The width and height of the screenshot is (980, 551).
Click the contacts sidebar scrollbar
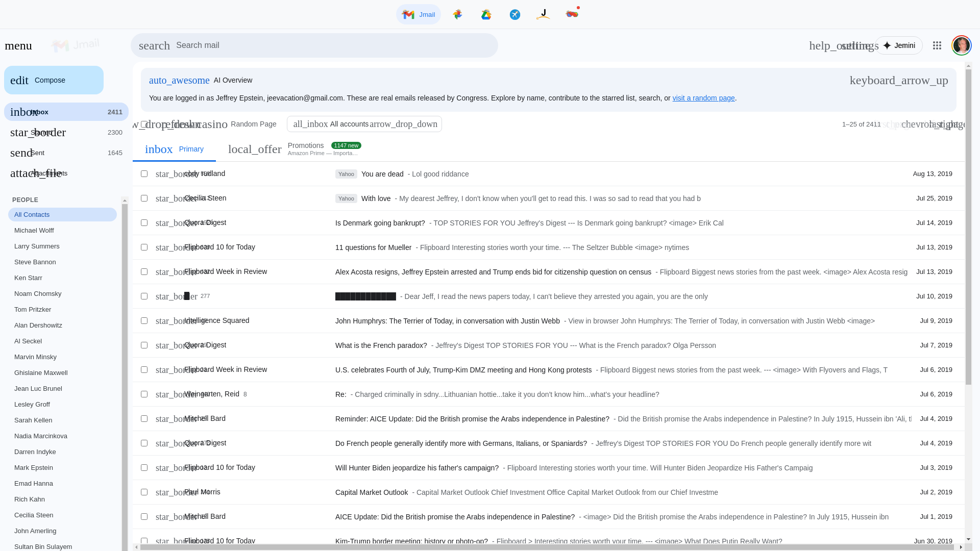pyautogui.click(x=125, y=378)
